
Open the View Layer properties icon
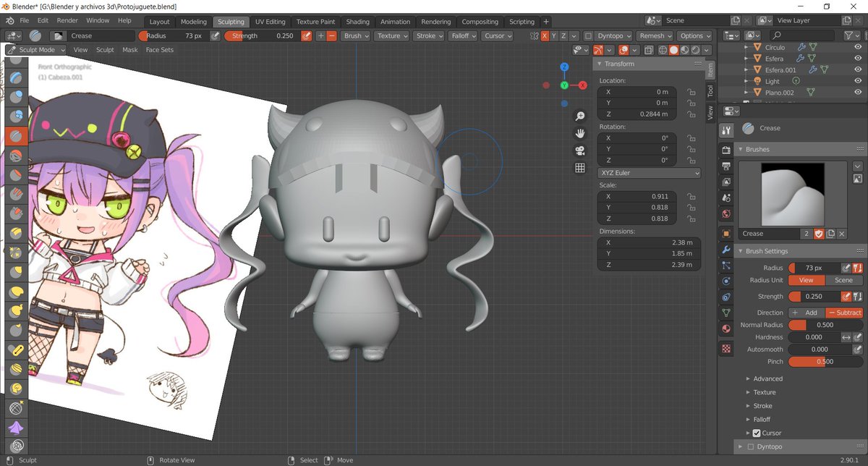(727, 182)
